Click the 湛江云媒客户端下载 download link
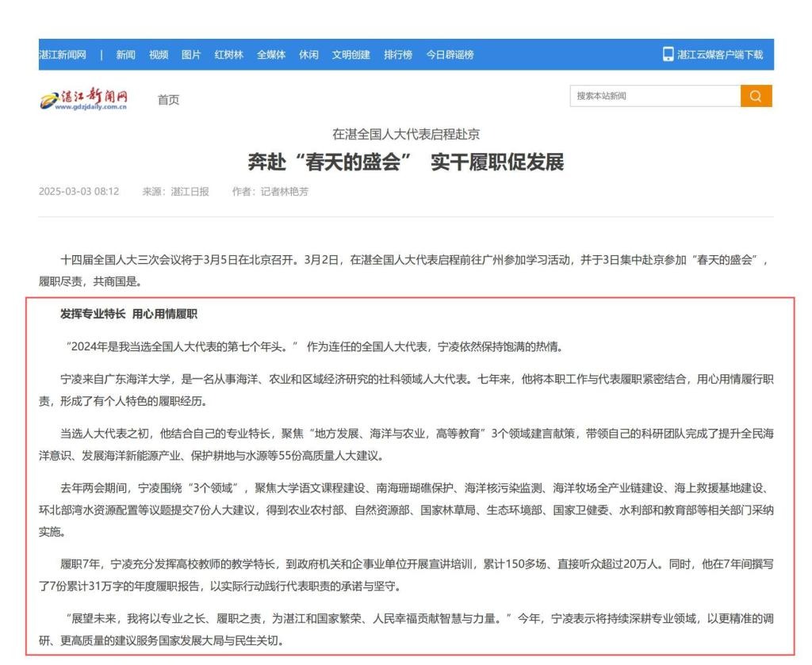Screen dimensions: 812x665 [x=719, y=55]
